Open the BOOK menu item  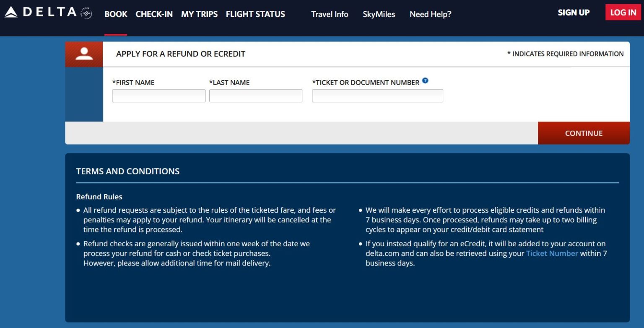pos(116,14)
